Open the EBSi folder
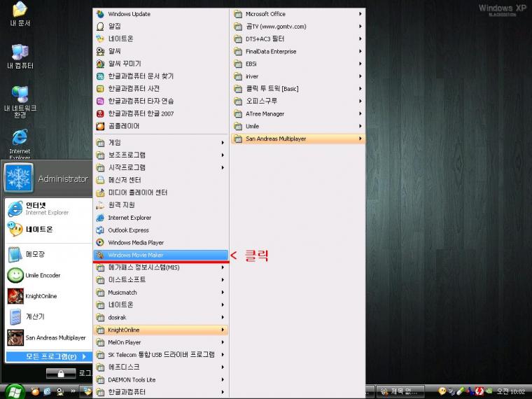Screen dimensions: 532x399 click(x=298, y=64)
